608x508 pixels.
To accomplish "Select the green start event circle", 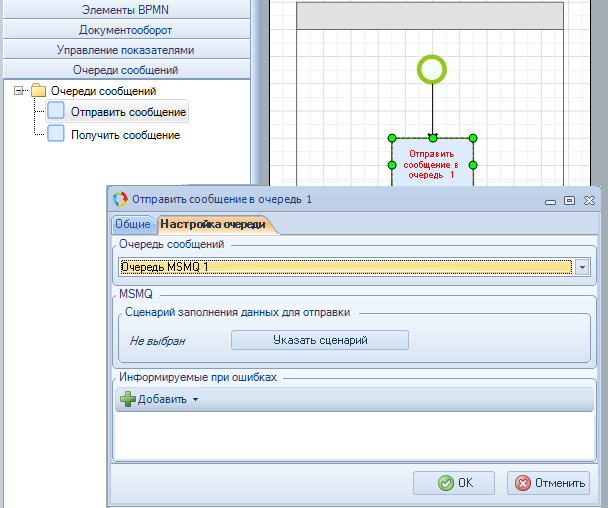I will pyautogui.click(x=432, y=70).
